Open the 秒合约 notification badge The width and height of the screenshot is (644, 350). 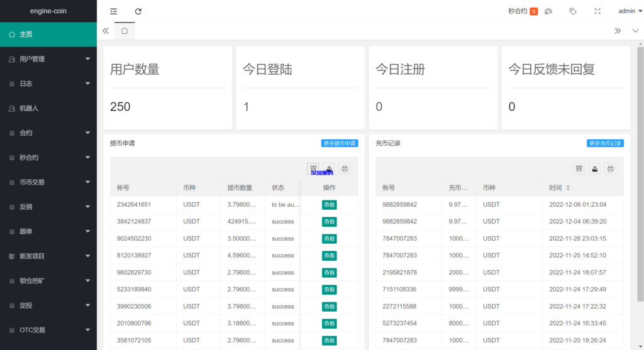[533, 11]
